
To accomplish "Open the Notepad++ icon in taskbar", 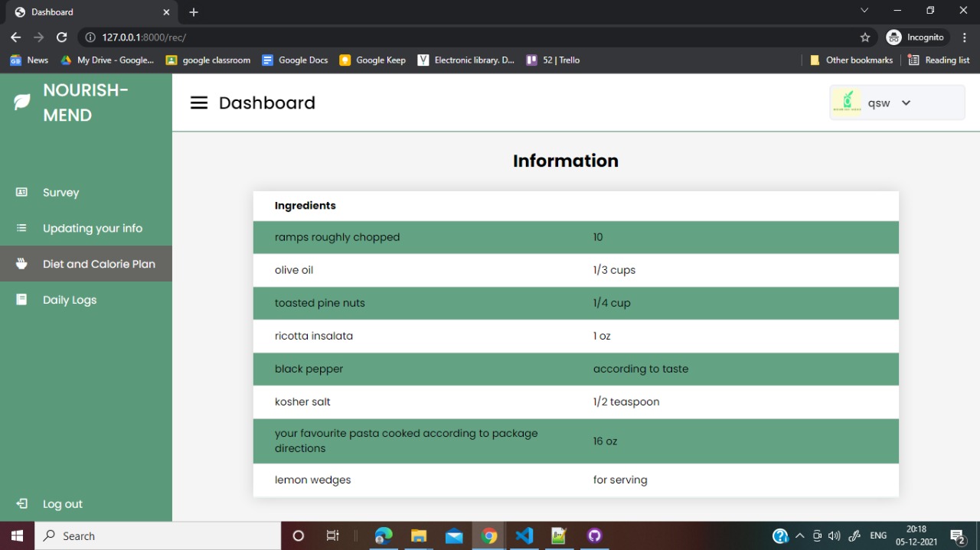I will [x=560, y=535].
